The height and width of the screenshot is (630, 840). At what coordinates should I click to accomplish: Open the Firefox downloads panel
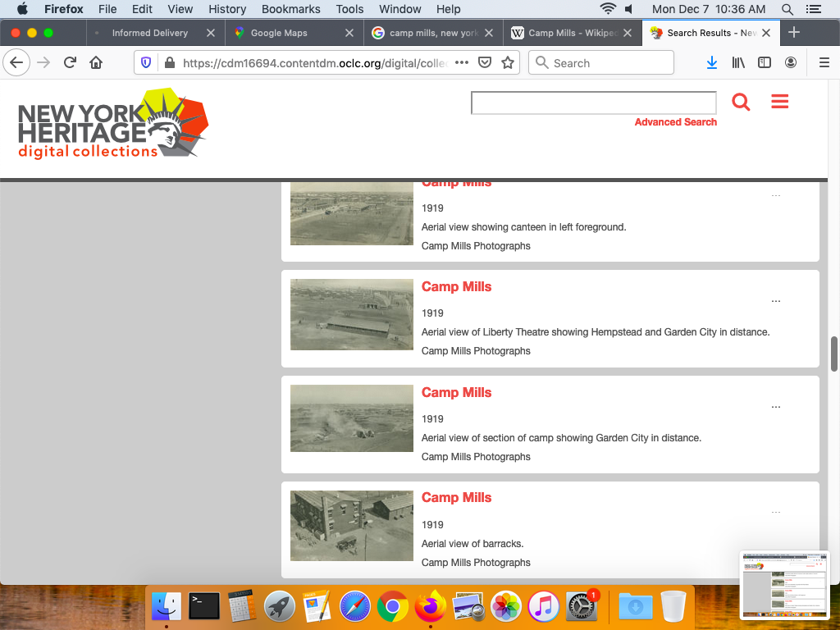click(712, 63)
